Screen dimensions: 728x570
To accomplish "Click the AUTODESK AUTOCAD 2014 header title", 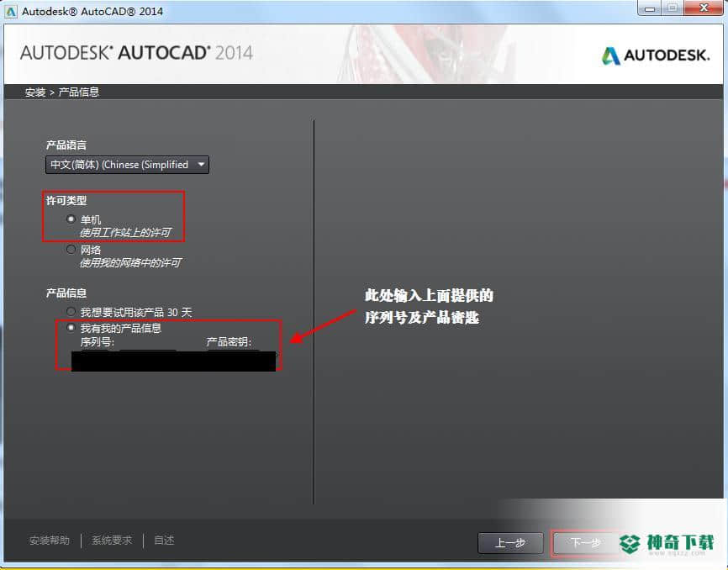I will coord(136,53).
